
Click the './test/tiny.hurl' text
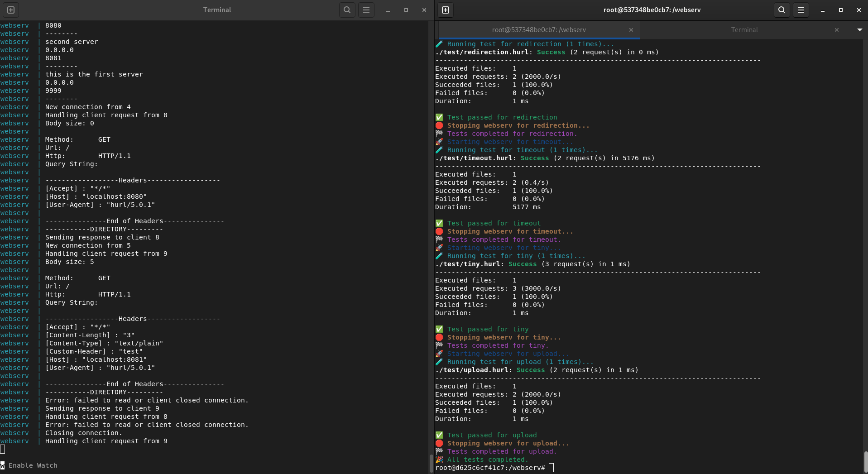point(468,264)
